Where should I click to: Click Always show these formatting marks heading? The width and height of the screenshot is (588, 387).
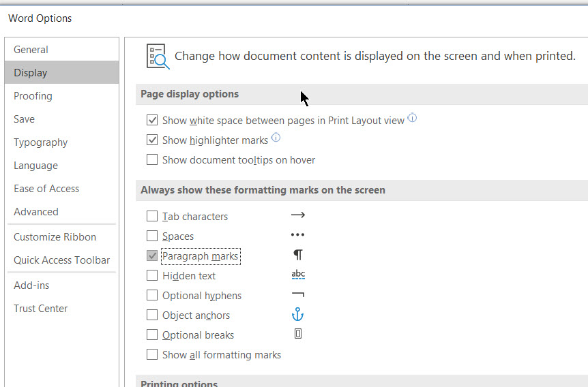[x=263, y=190]
